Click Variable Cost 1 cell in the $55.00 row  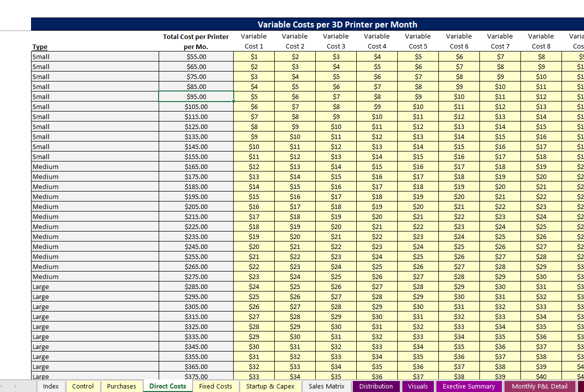254,56
